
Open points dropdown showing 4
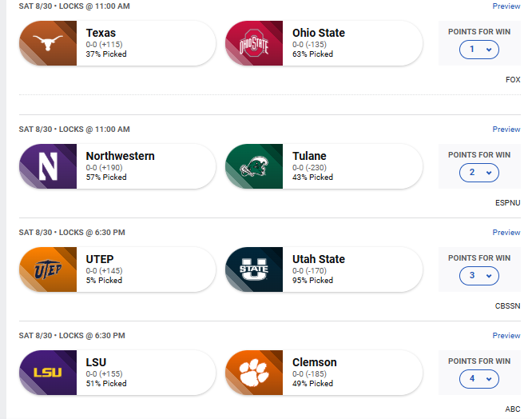click(x=479, y=379)
